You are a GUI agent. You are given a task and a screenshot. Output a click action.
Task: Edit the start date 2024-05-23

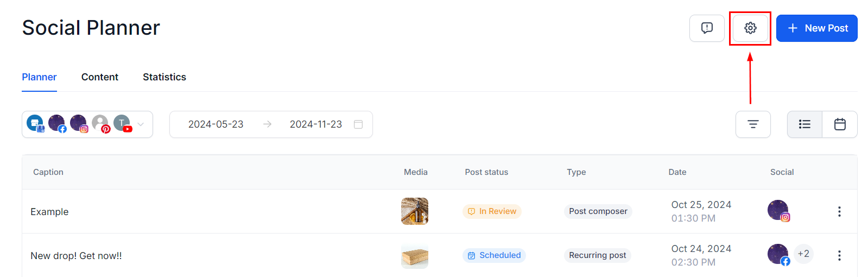click(216, 124)
